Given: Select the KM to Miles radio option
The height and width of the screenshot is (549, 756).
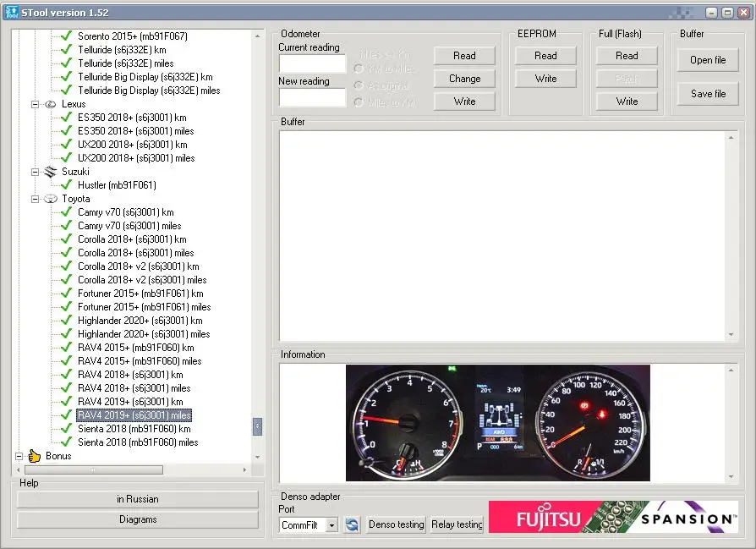Looking at the screenshot, I should coord(359,69).
